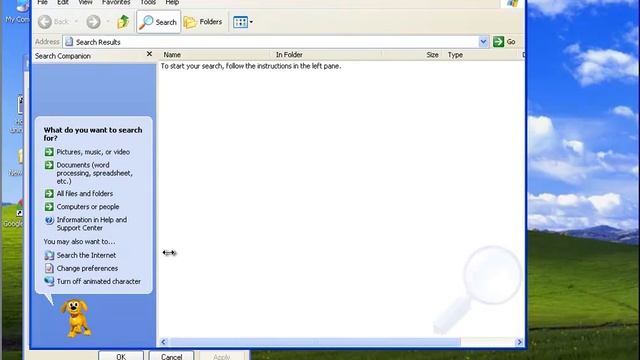Click the horizontal scrollbar left arrow

point(164,342)
